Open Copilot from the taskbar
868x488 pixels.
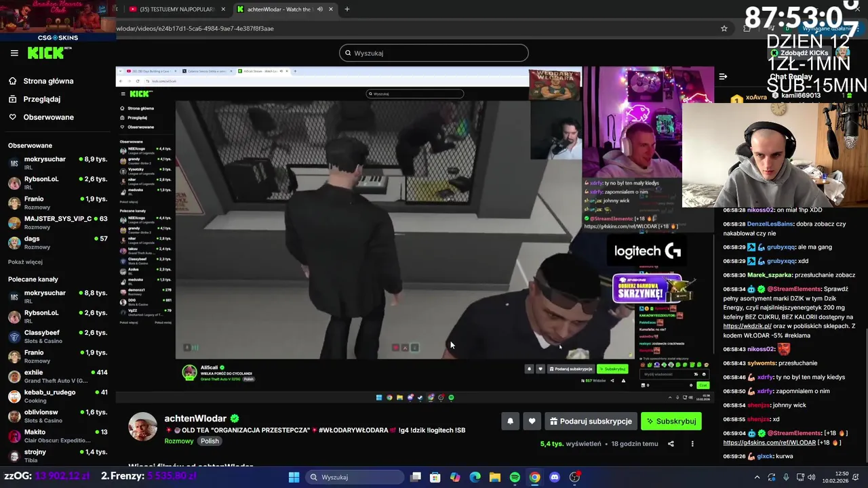[x=455, y=477]
